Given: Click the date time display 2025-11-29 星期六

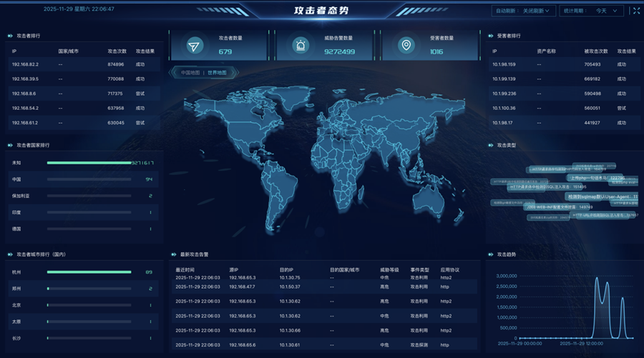Looking at the screenshot, I should (79, 9).
